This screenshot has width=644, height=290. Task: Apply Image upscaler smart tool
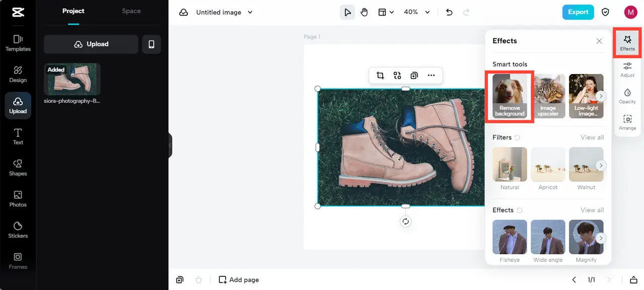(548, 96)
